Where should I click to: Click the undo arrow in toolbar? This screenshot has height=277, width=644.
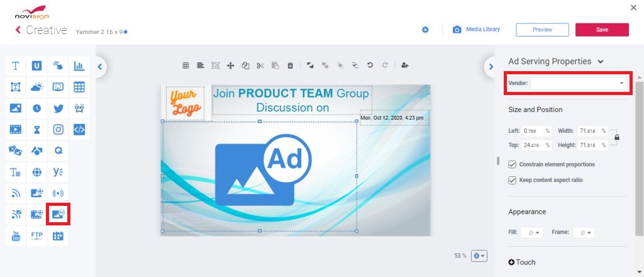pyautogui.click(x=370, y=65)
